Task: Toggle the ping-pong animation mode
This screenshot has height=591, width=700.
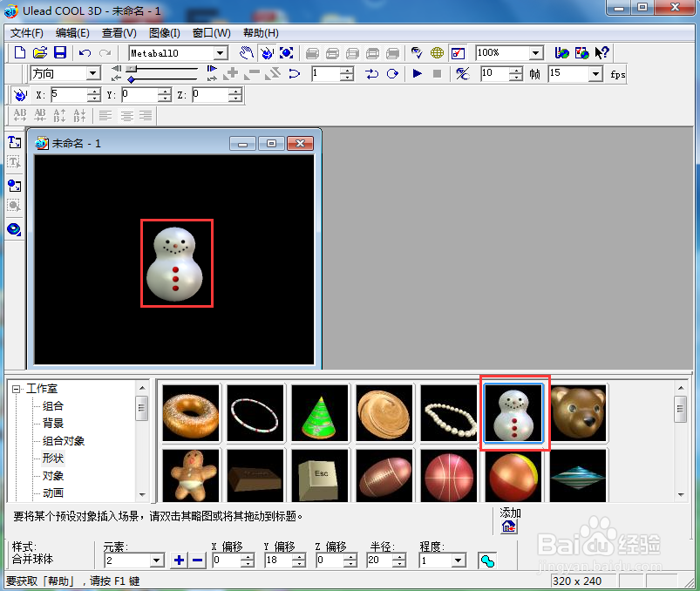Action: pyautogui.click(x=371, y=73)
